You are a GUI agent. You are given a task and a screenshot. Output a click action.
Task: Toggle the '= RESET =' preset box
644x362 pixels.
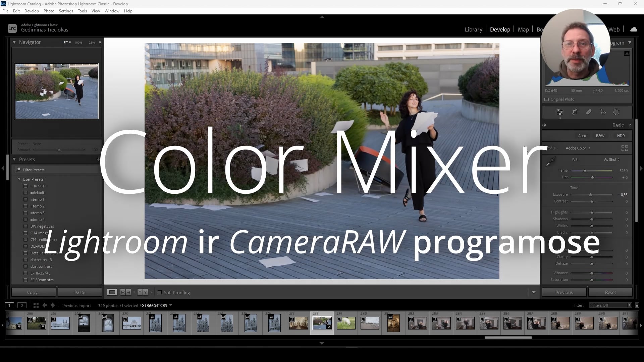tap(25, 186)
